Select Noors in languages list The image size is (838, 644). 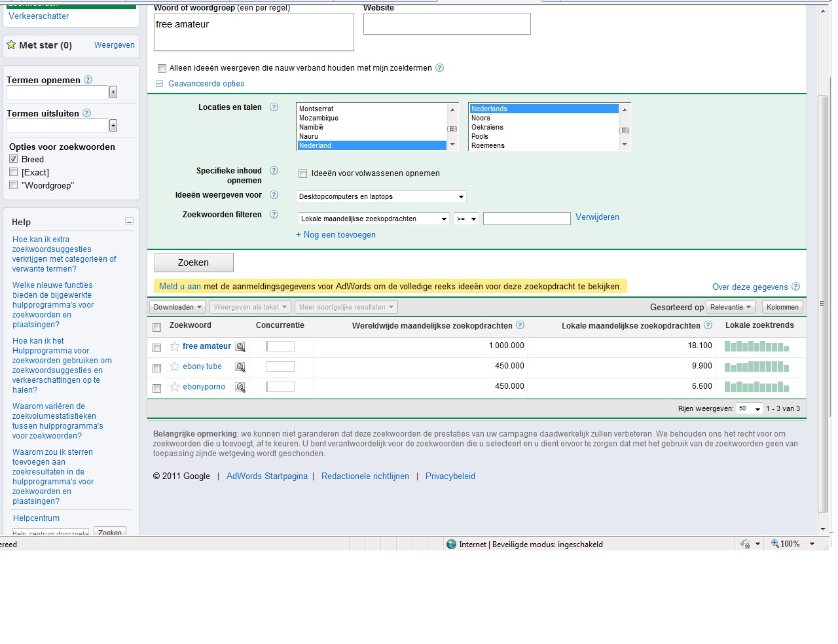pos(543,118)
